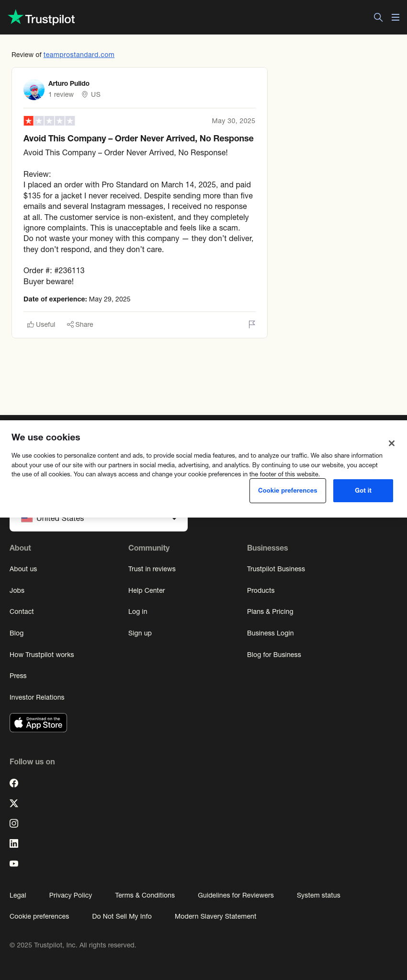Go to About us

coord(23,569)
